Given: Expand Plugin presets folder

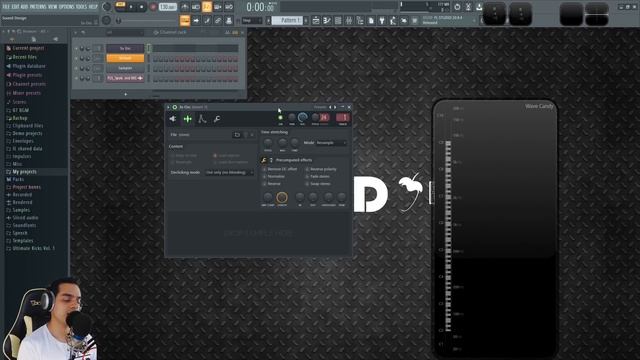Looking at the screenshot, I should tap(27, 75).
